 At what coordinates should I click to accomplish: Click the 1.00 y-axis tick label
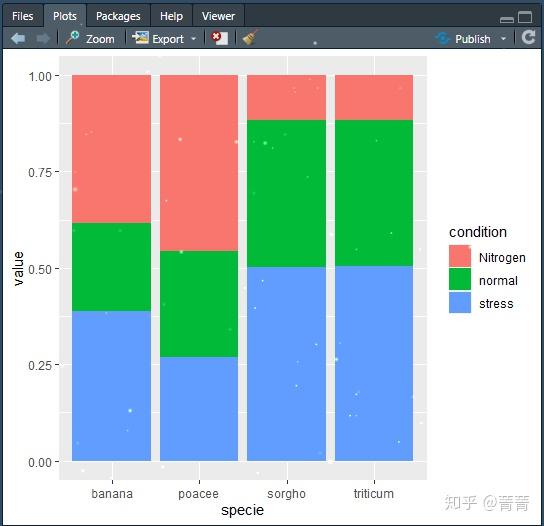tap(40, 76)
